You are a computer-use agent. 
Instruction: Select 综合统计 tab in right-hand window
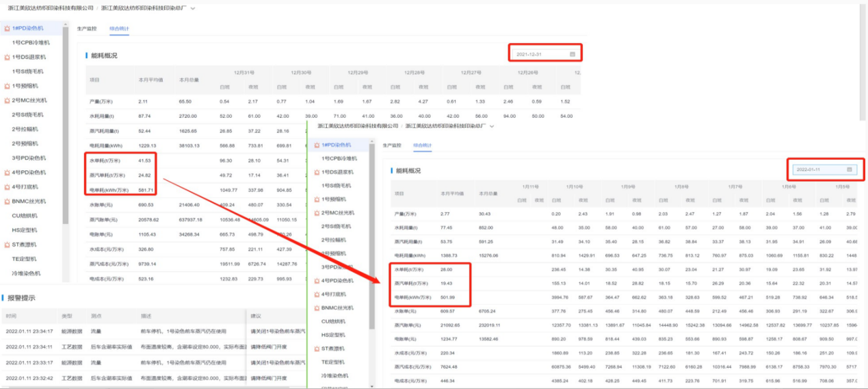(422, 145)
